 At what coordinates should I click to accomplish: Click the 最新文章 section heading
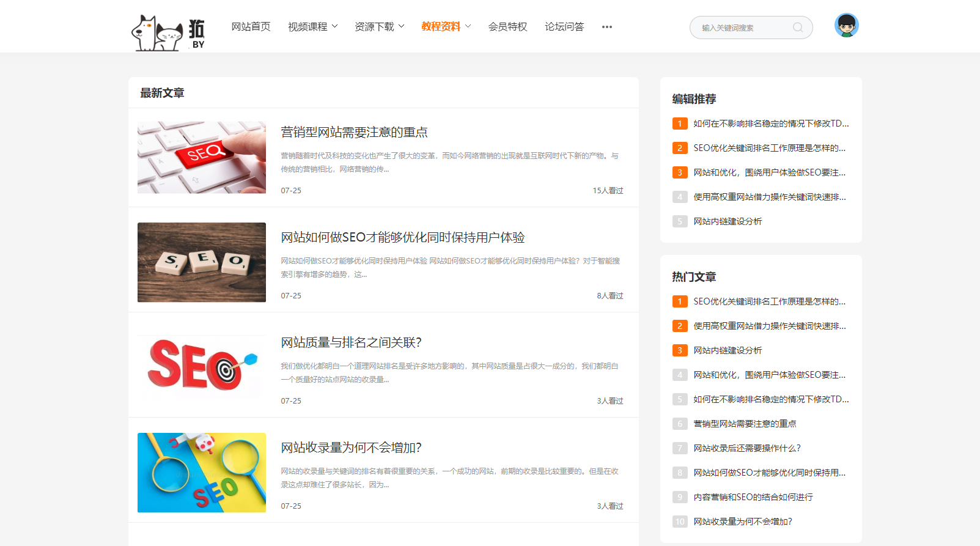(x=162, y=93)
